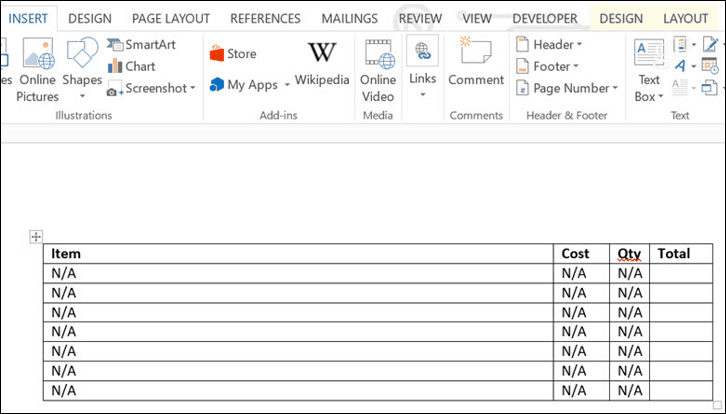Screen dimensions: 726x414
Task: Open the Links group button
Action: pyautogui.click(x=423, y=67)
